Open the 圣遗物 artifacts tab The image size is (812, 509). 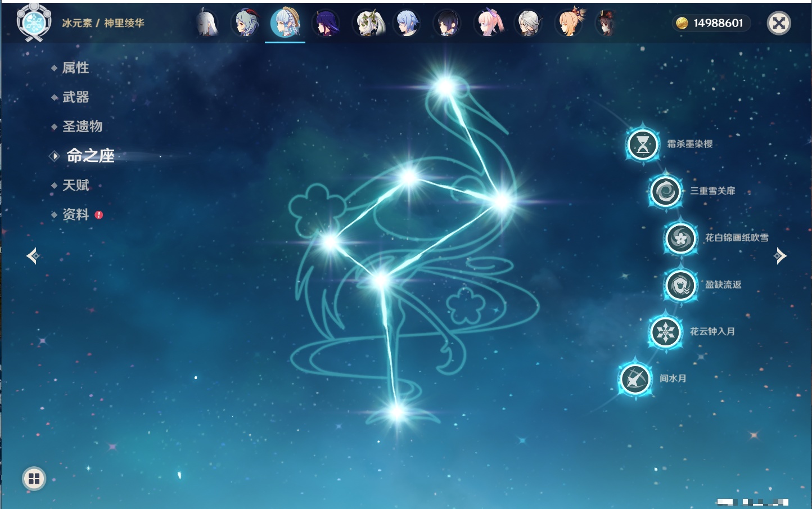[x=82, y=127]
